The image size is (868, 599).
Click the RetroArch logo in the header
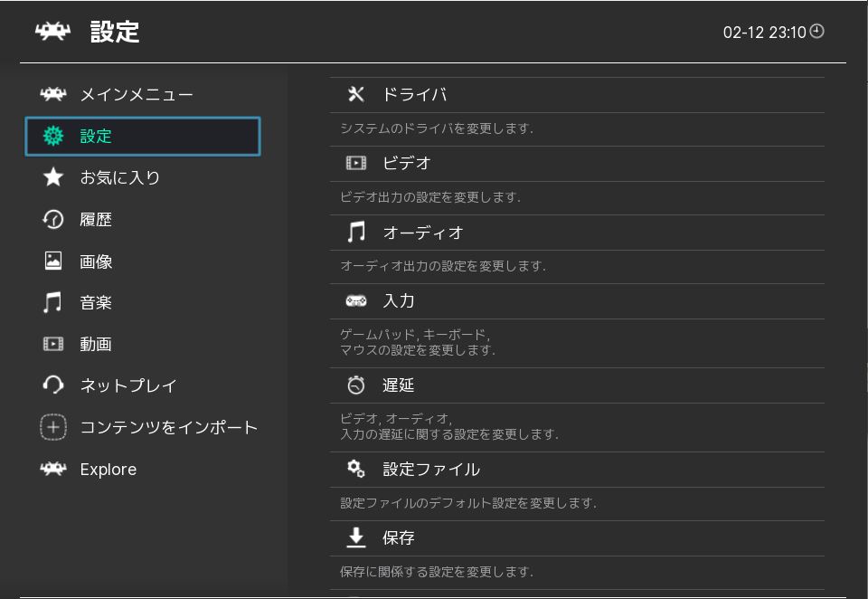tap(52, 32)
